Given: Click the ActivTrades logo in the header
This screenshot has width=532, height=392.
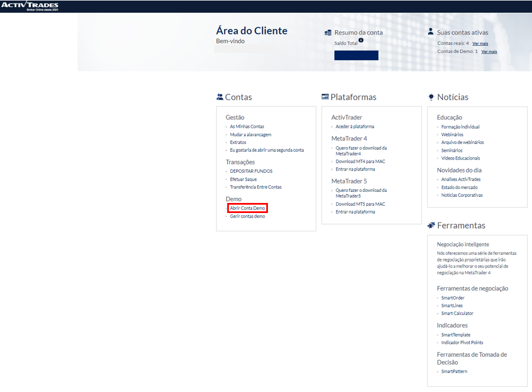Looking at the screenshot, I should pos(30,6).
